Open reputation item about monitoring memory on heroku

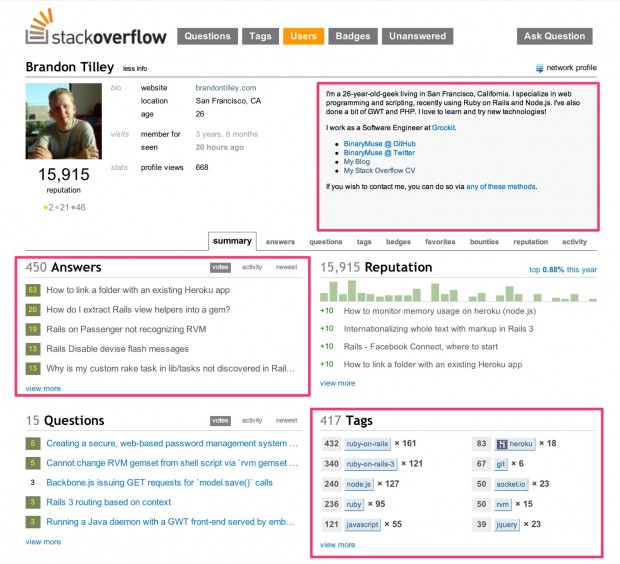(440, 311)
